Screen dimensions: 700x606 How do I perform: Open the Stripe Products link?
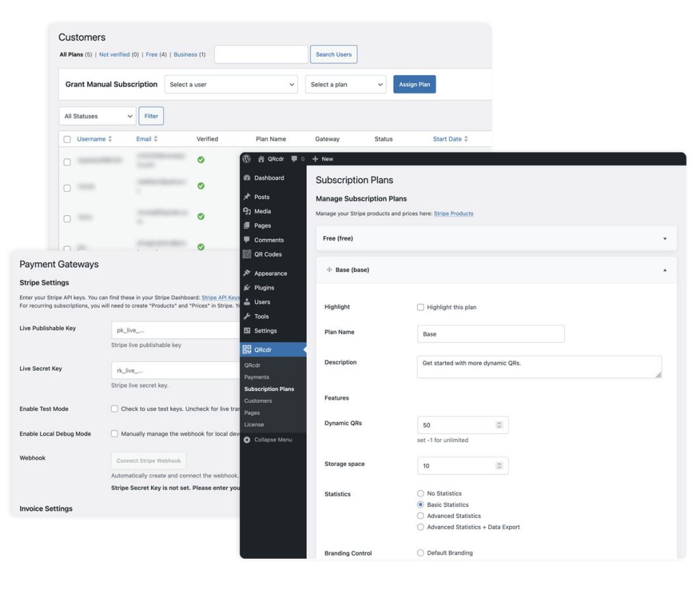453,214
